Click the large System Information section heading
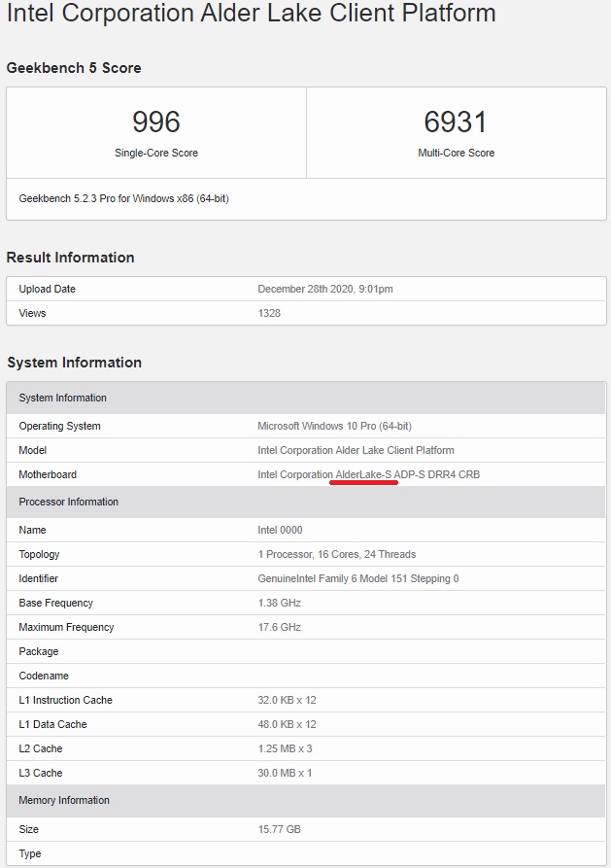 74,363
